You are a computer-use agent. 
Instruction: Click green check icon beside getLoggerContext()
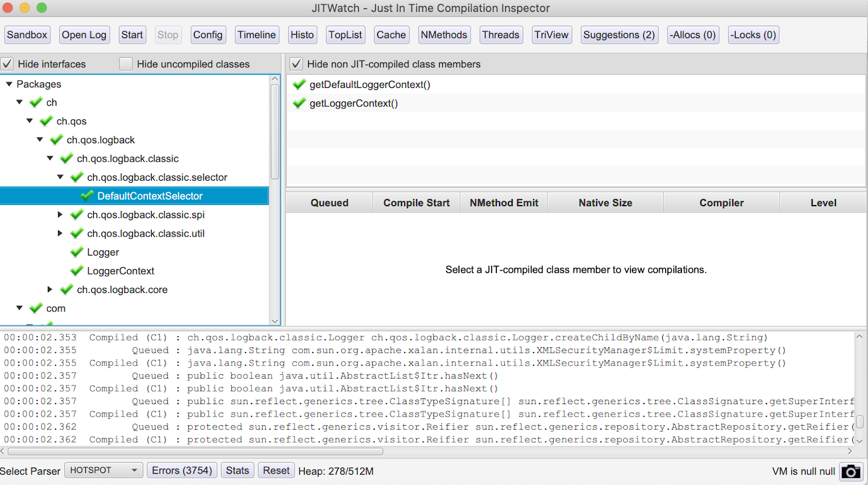pos(299,103)
